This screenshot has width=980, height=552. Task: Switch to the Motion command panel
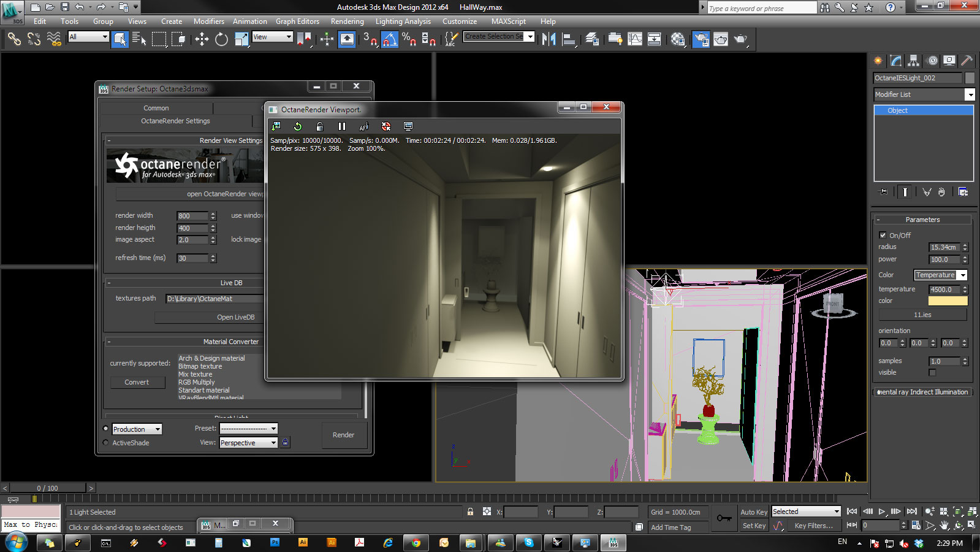click(x=932, y=60)
